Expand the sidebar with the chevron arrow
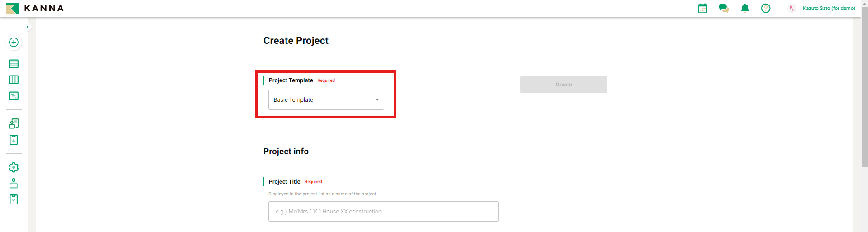 (28, 27)
